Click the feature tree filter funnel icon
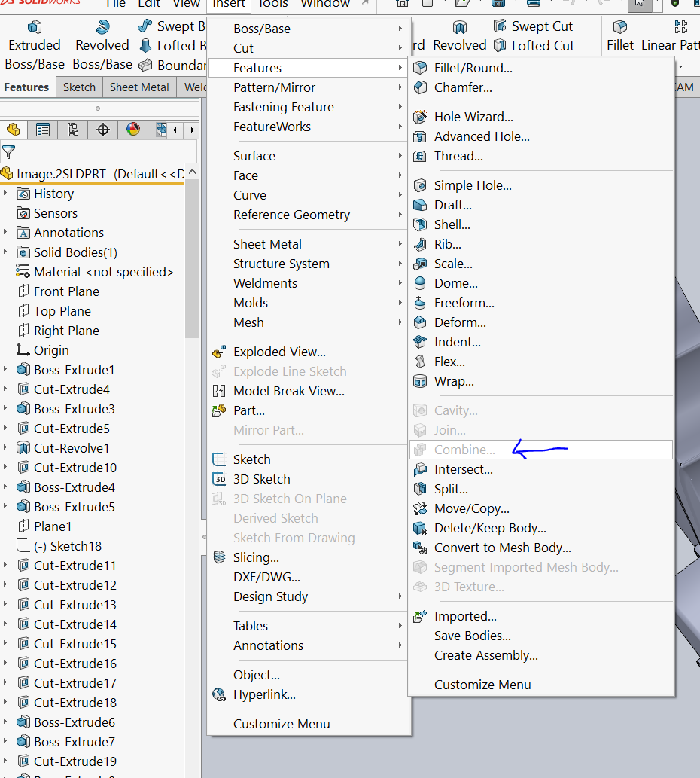Screen dimensions: 700x778 9,152
